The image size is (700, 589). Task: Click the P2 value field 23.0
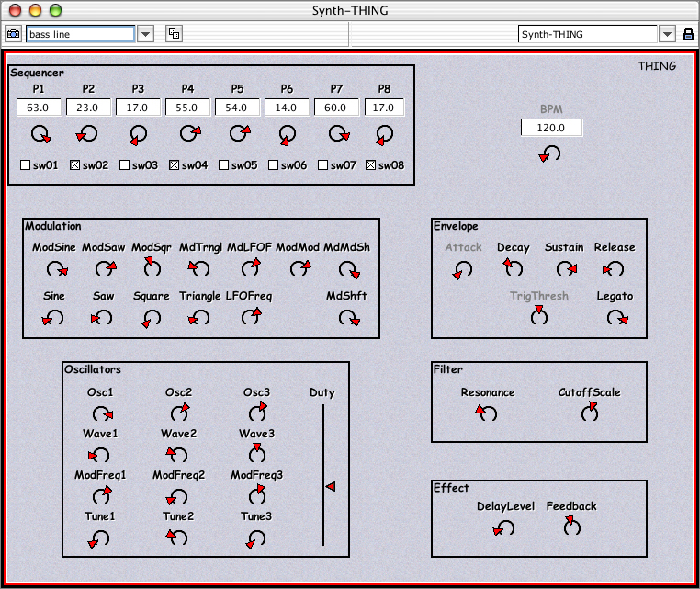pyautogui.click(x=88, y=108)
